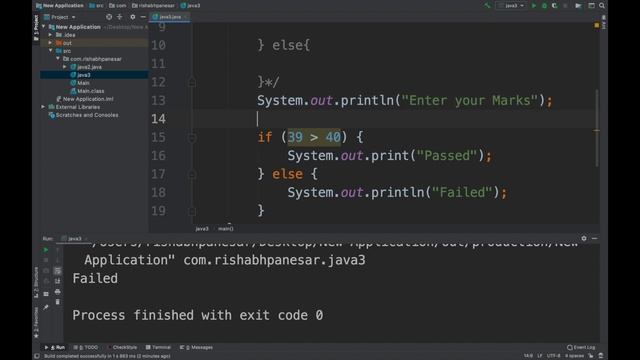The height and width of the screenshot is (360, 640).
Task: Open the Event Log button
Action: coord(581,347)
